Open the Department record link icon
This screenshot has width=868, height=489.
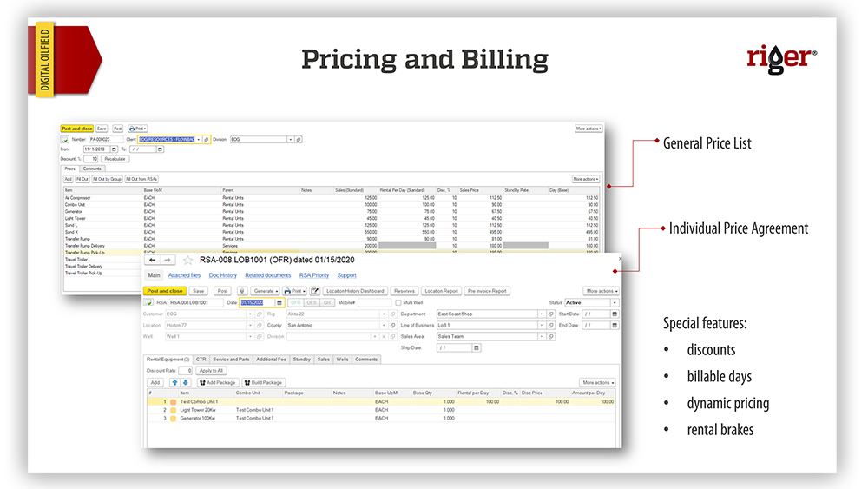tap(550, 314)
